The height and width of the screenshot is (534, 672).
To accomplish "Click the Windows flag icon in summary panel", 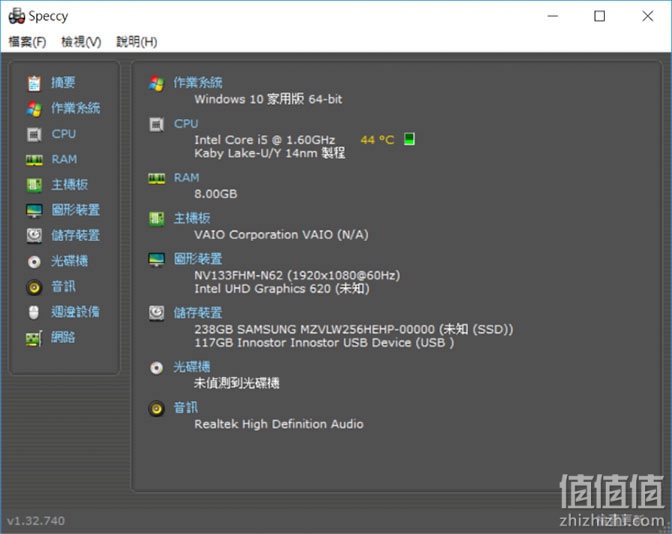I will (x=156, y=83).
